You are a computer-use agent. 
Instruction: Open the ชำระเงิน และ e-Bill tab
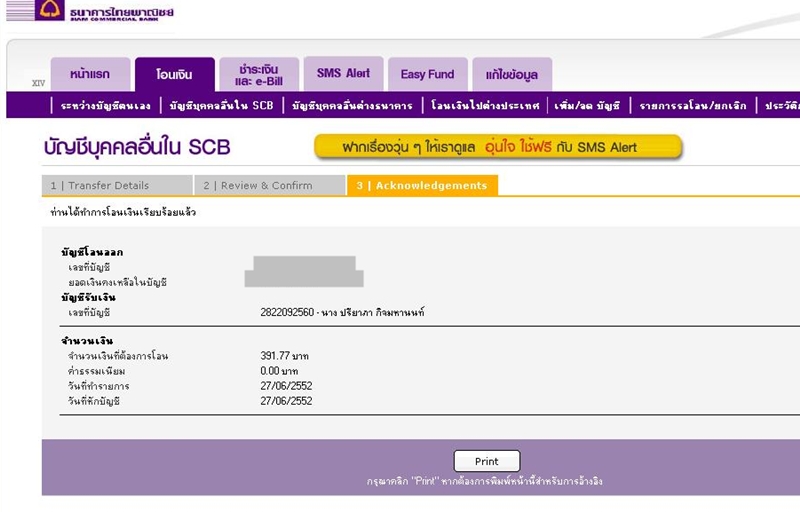[x=259, y=74]
